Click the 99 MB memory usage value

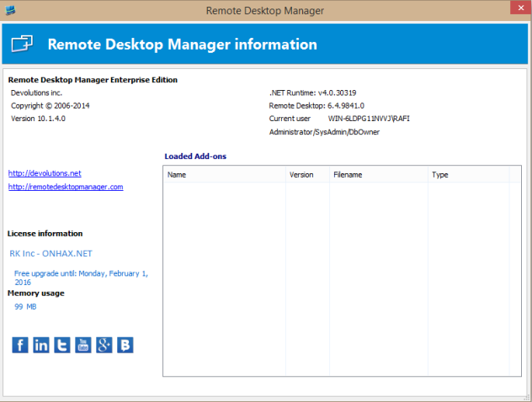click(x=25, y=307)
